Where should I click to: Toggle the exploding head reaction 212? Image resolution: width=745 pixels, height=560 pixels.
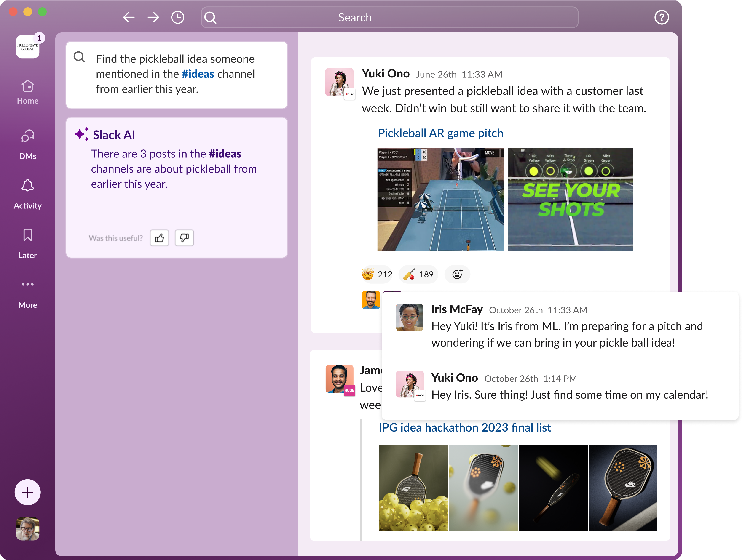377,275
